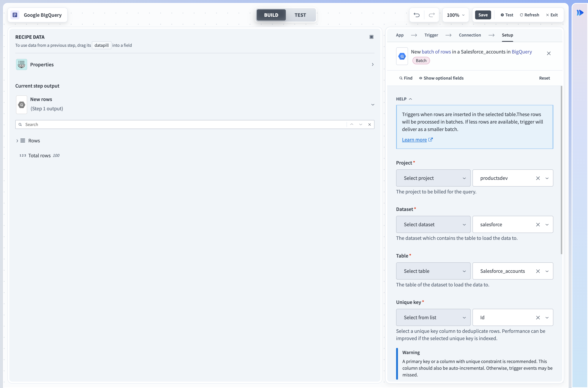Switch to BUILD mode
588x388 pixels.
point(271,15)
